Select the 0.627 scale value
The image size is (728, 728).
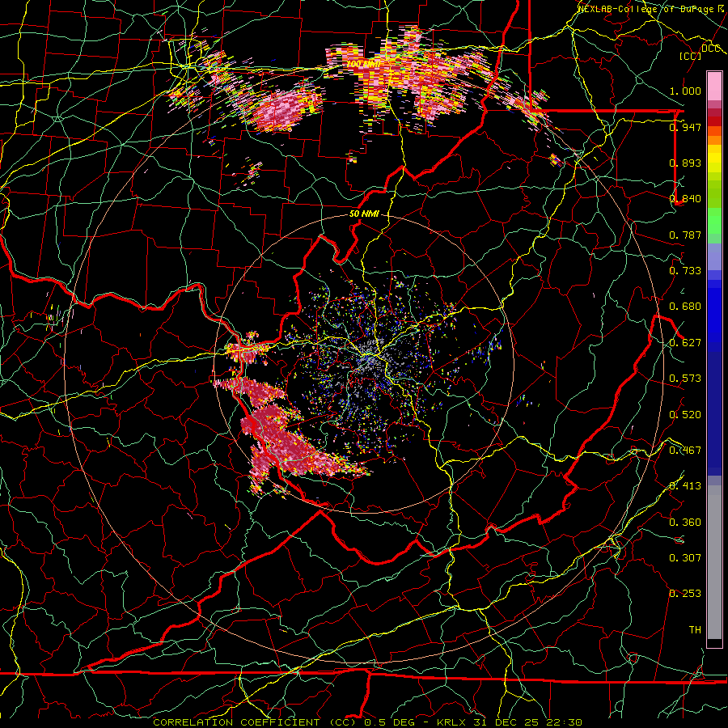(685, 343)
